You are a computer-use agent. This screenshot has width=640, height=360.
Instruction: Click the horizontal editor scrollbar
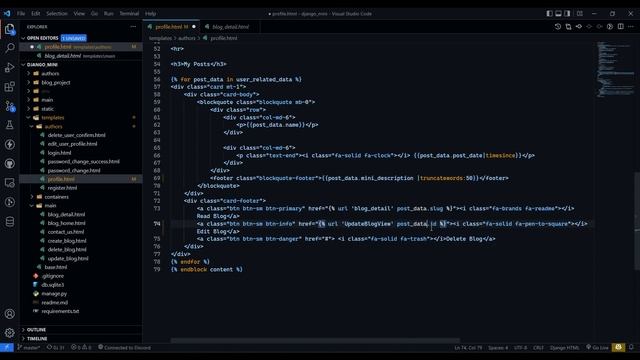[x=315, y=340]
